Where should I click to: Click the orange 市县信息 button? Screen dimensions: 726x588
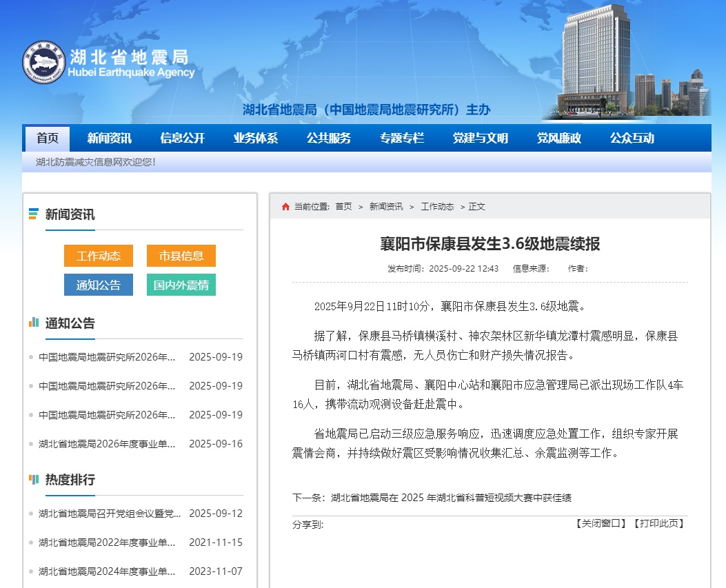coord(181,256)
